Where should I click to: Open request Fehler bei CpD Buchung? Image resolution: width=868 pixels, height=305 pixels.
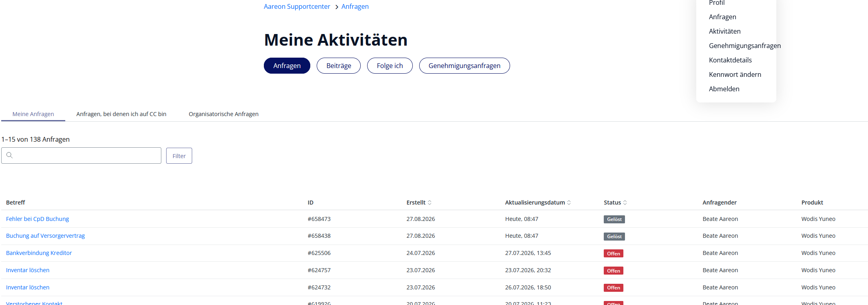coord(37,219)
